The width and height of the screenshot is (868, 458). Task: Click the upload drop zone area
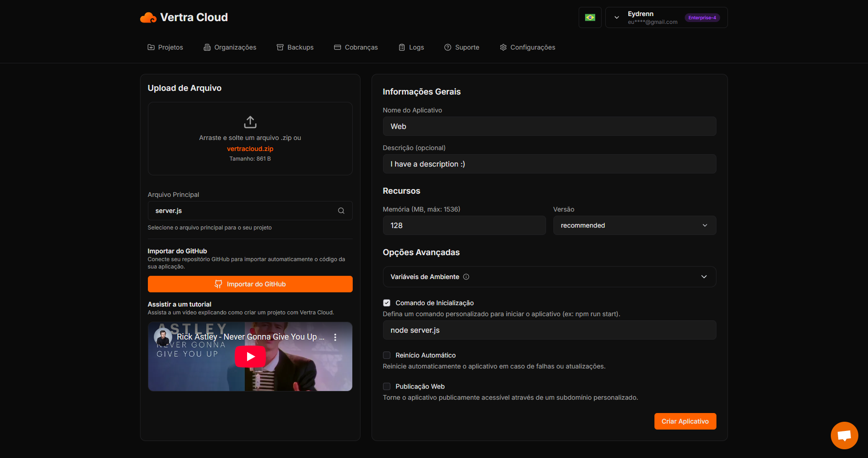250,138
